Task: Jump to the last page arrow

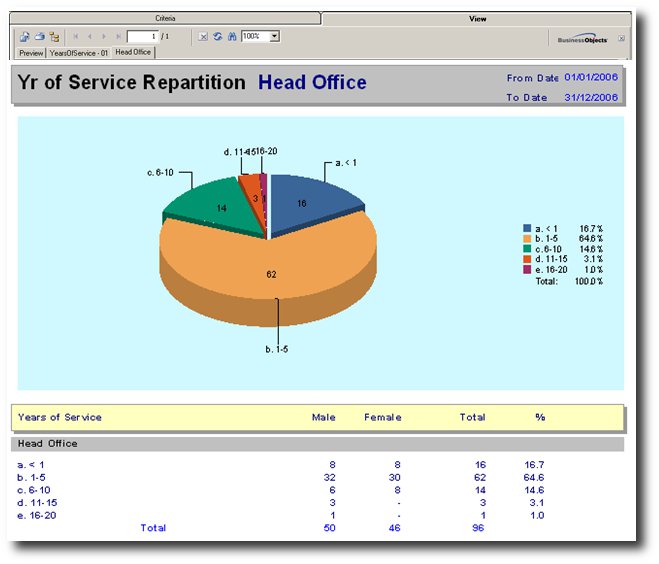Action: [x=117, y=36]
